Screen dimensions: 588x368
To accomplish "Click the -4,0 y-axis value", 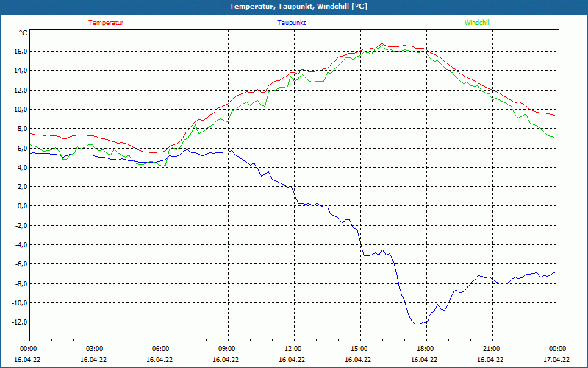I will pos(21,245).
